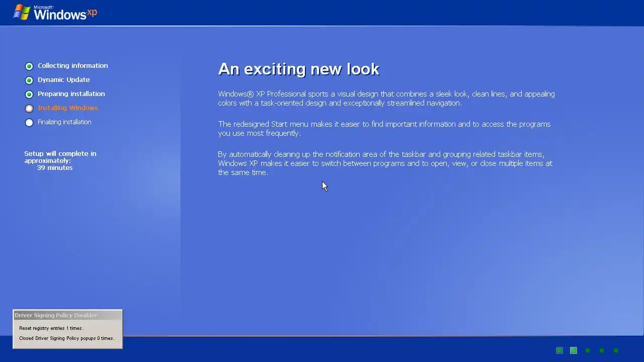The image size is (644, 362).
Task: Click the Setup will complete in approximately text
Action: point(60,157)
